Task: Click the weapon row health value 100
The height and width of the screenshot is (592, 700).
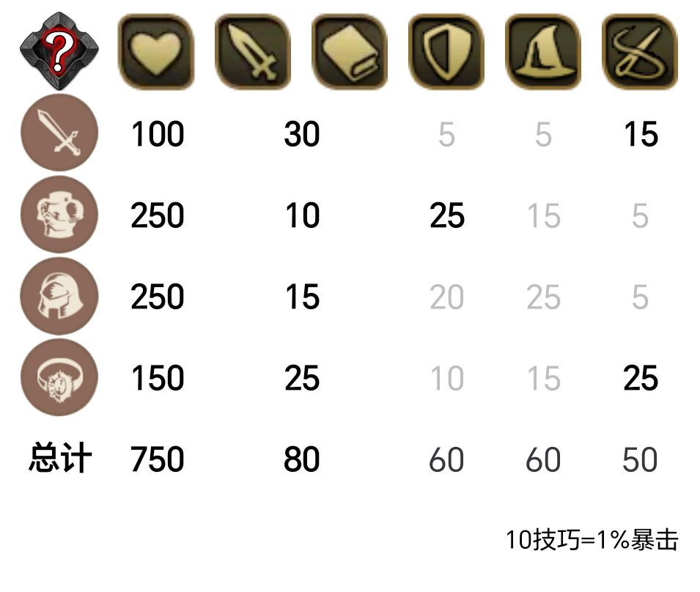Action: click(158, 135)
